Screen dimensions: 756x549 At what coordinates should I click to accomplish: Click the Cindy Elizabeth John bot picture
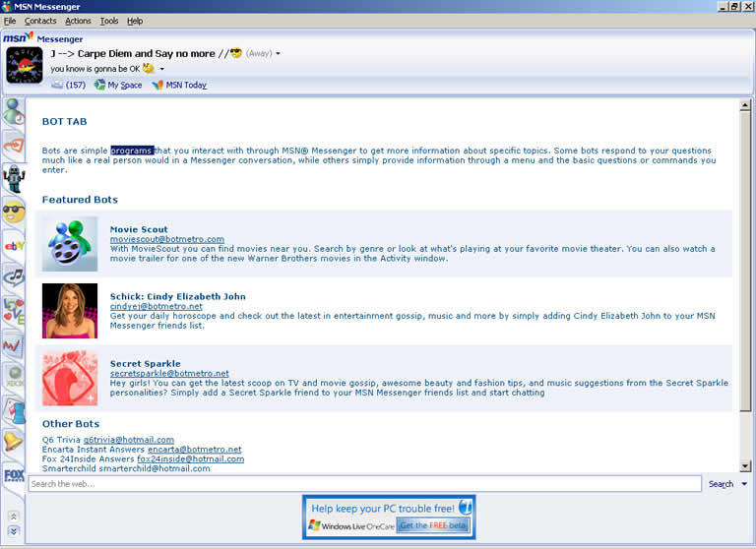[70, 311]
